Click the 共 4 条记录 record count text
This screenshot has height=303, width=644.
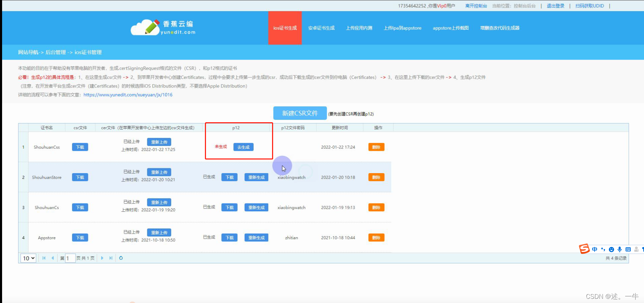(x=616, y=258)
